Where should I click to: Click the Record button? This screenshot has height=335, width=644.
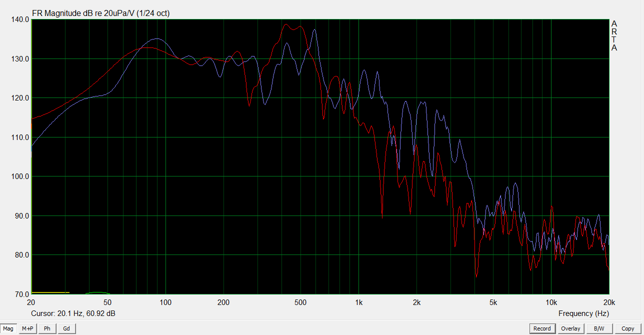tap(542, 328)
